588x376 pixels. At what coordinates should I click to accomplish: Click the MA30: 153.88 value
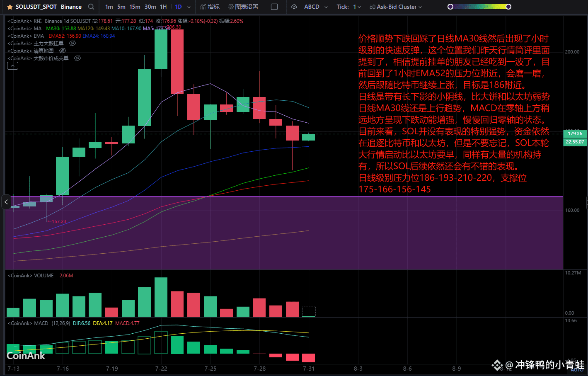[x=61, y=28]
